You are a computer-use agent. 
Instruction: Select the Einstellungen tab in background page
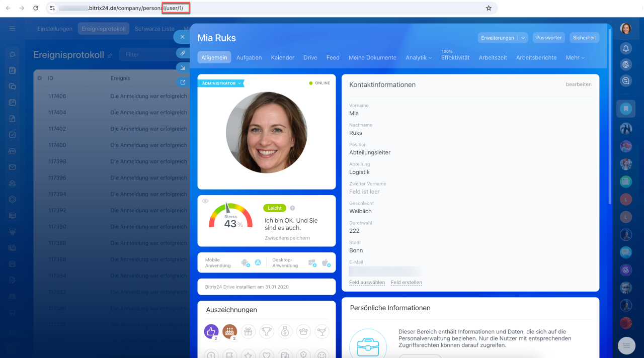tap(55, 29)
